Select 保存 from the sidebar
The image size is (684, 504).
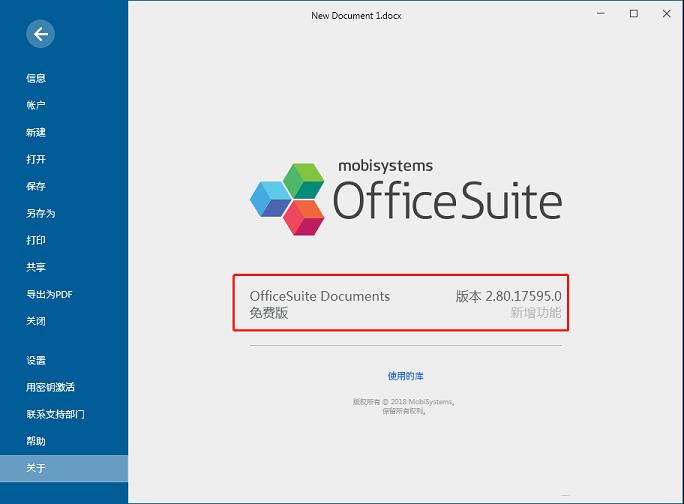pos(36,186)
